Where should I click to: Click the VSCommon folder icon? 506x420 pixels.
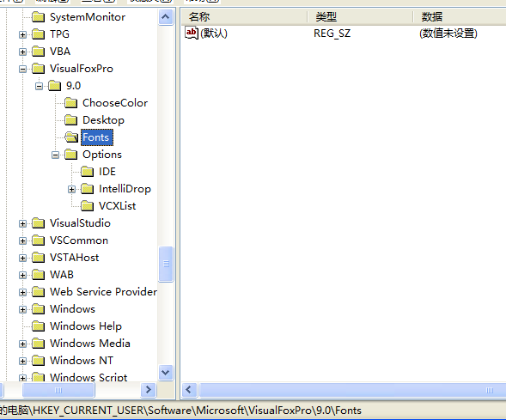point(38,240)
